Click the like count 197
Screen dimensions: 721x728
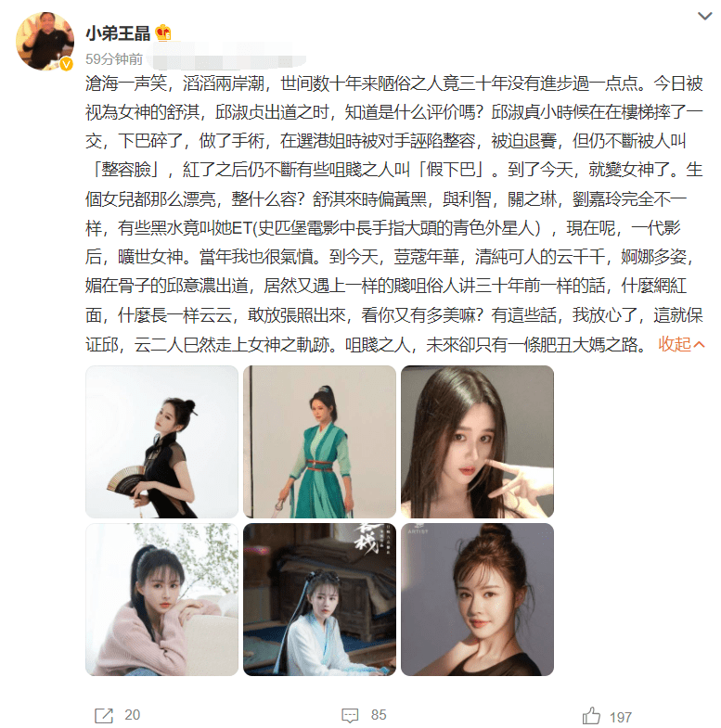click(620, 717)
